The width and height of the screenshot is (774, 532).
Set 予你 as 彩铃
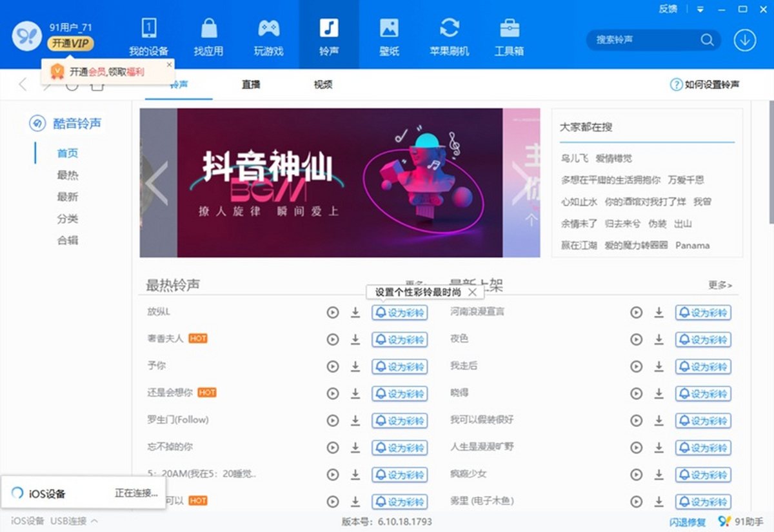click(399, 367)
